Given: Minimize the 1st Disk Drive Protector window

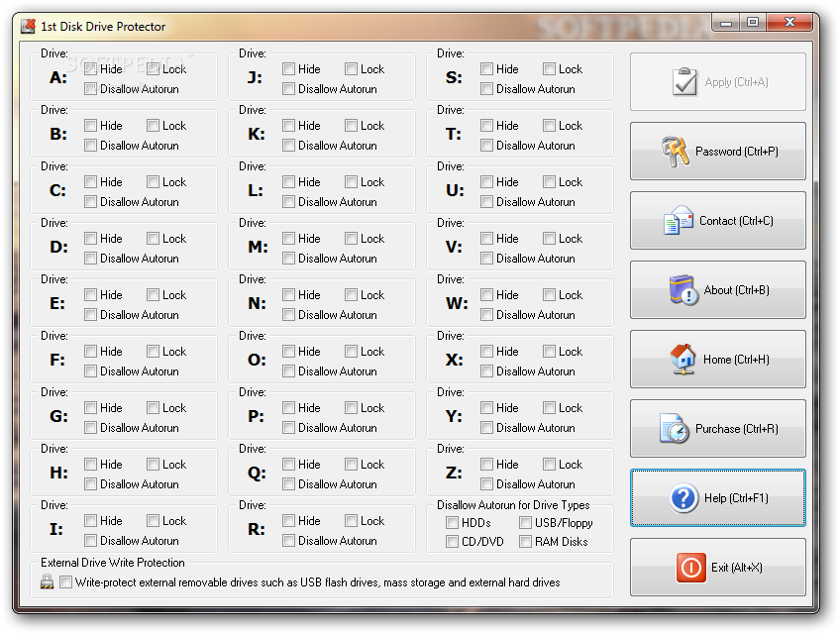Looking at the screenshot, I should tap(726, 23).
